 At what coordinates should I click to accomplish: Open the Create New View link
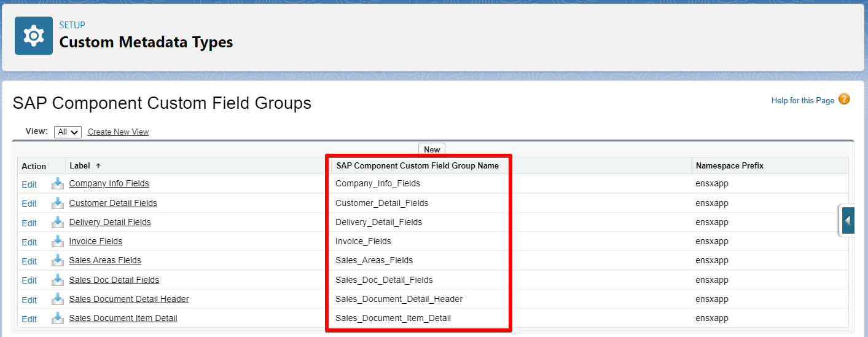(118, 132)
